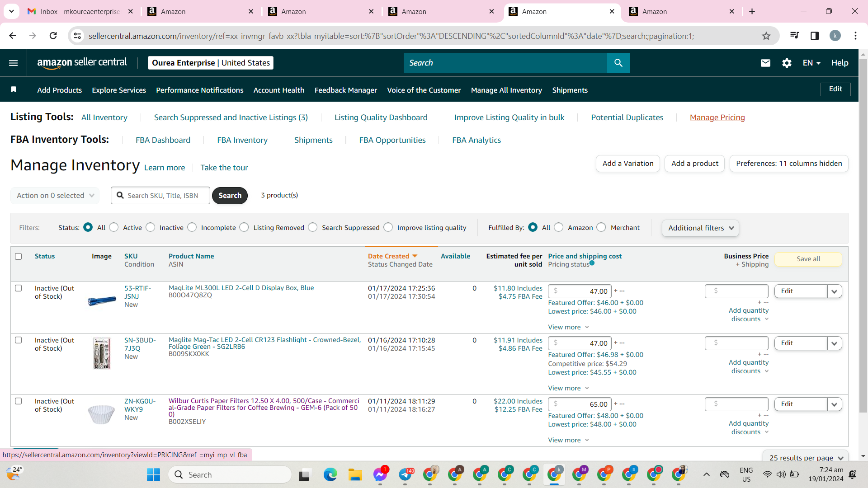Switch to the Gmail Inbox tab
868x488 pixels.
click(x=80, y=11)
